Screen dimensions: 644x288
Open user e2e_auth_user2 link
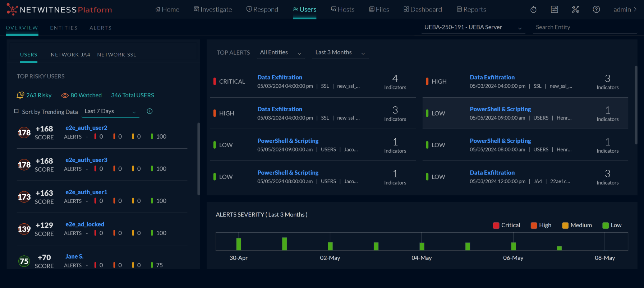(x=86, y=128)
